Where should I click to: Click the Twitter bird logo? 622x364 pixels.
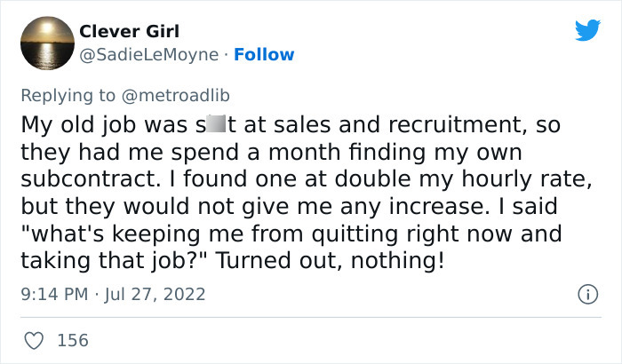pos(587,30)
